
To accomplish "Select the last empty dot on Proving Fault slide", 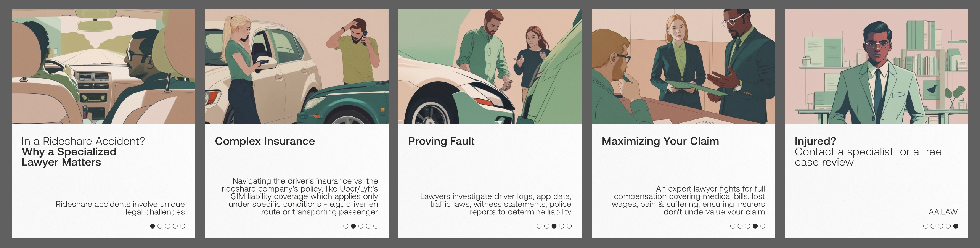I will coord(569,226).
